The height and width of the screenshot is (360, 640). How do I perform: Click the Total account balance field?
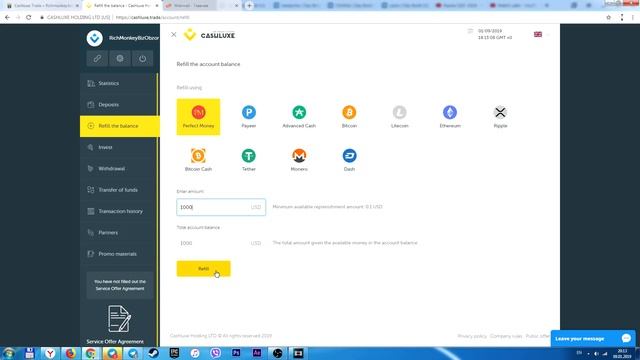(x=221, y=243)
